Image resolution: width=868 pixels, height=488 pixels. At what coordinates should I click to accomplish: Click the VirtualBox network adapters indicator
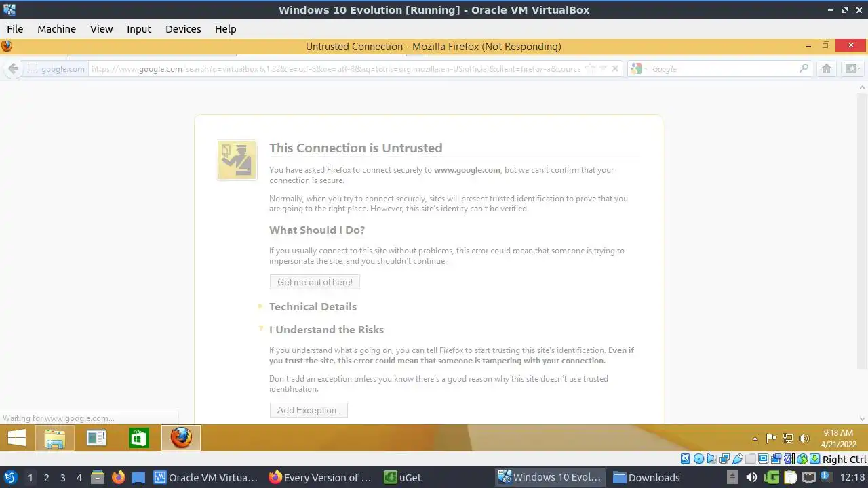[724, 459]
